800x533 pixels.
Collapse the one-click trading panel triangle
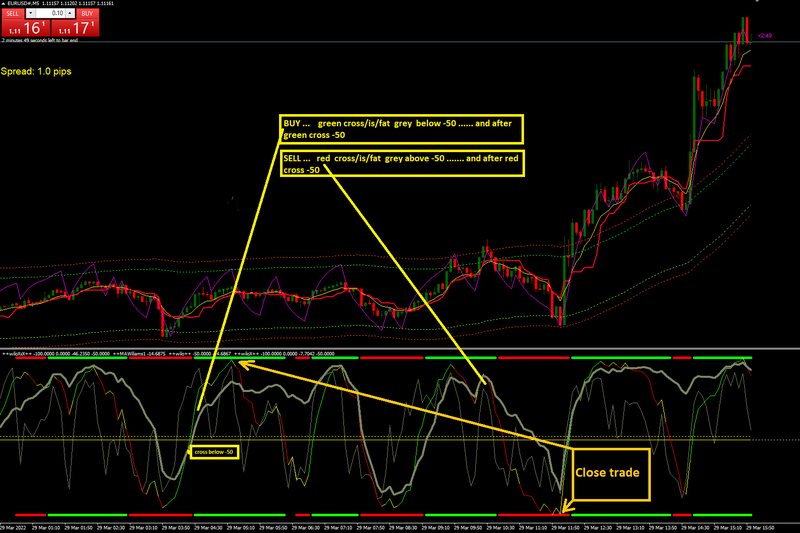[x=3, y=3]
